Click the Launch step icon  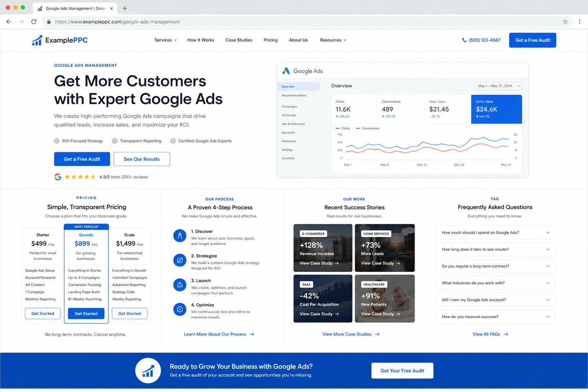tap(180, 285)
